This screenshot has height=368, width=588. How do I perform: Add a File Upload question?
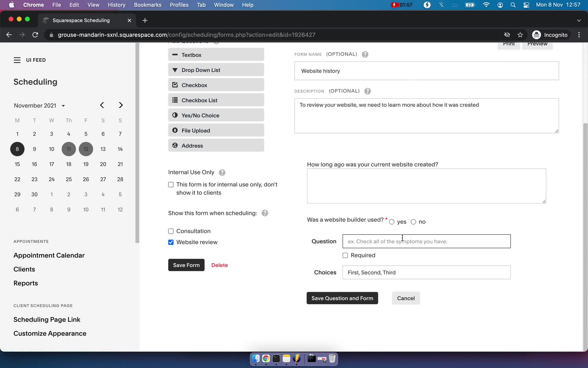(216, 130)
